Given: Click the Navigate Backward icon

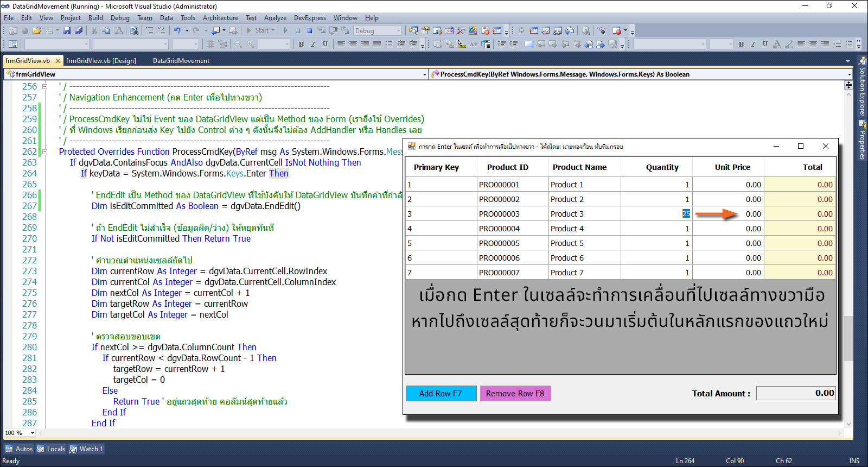Looking at the screenshot, I should click(216, 30).
